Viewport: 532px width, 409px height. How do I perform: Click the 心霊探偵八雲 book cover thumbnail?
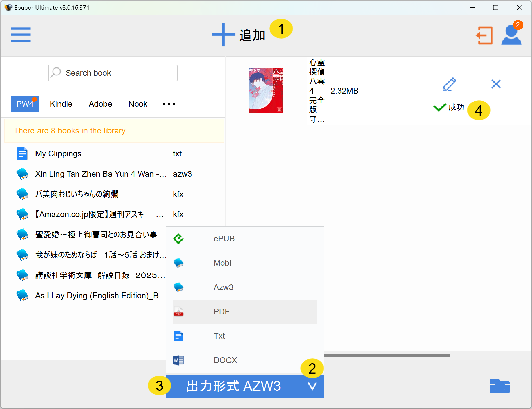pyautogui.click(x=266, y=91)
